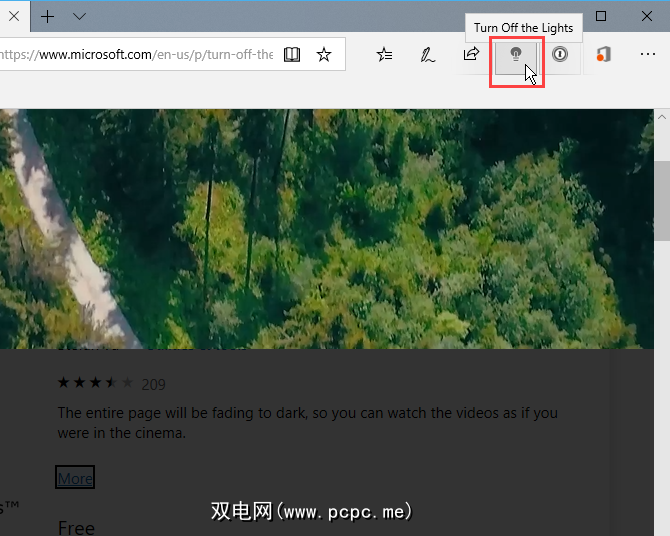670x536 pixels.
Task: Switch to Reading view via the book icon
Action: (292, 54)
